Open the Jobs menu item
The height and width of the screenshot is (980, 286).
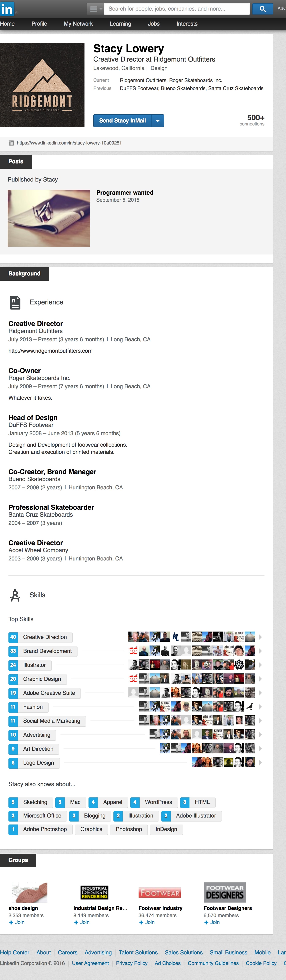[x=153, y=23]
